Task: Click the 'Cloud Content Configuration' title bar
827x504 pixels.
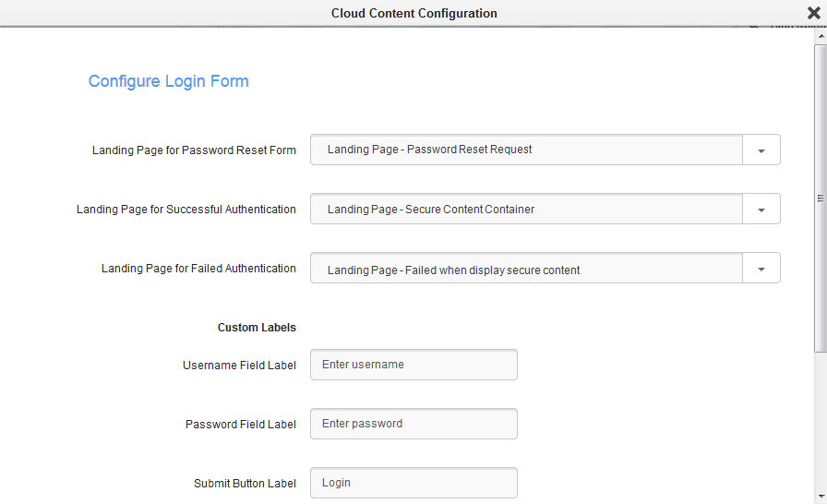Action: 413,13
